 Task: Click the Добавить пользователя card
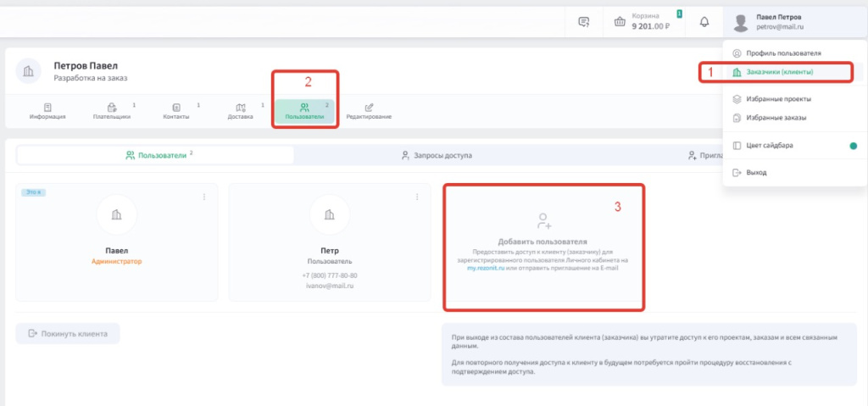(543, 245)
